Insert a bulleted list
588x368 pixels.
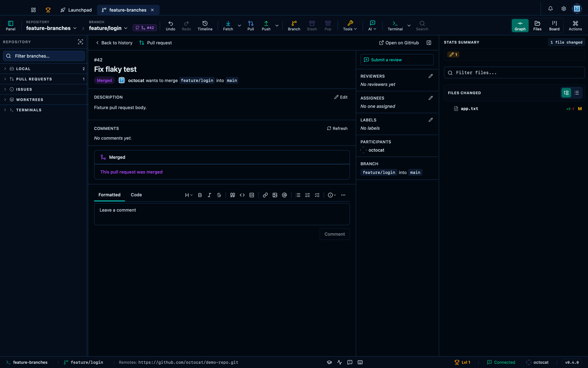click(x=298, y=195)
